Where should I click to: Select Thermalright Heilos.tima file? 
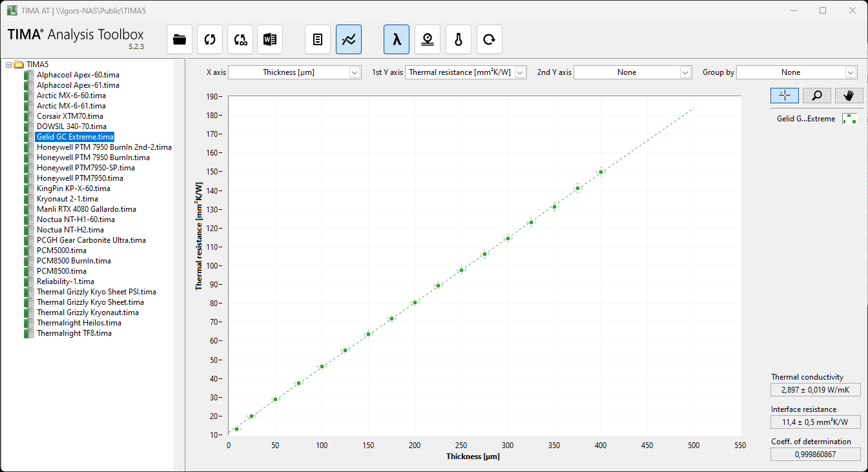click(79, 323)
